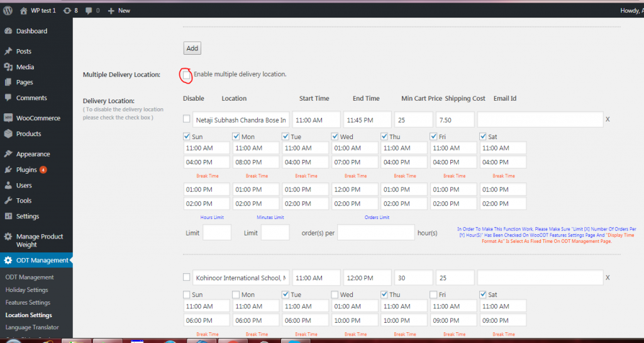Check Fri for Kohinoor International School
This screenshot has width=644, height=343.
[x=433, y=295]
